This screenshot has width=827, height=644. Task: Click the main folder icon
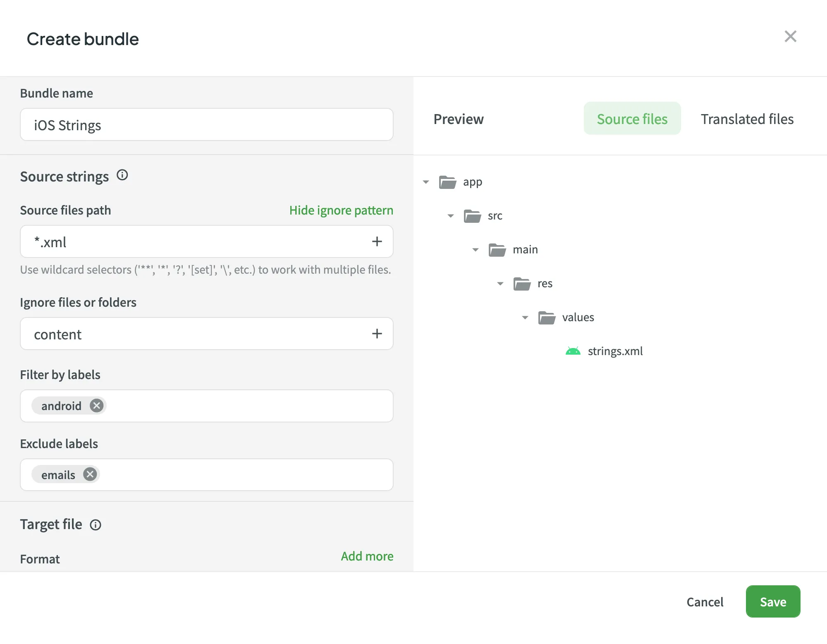497,250
